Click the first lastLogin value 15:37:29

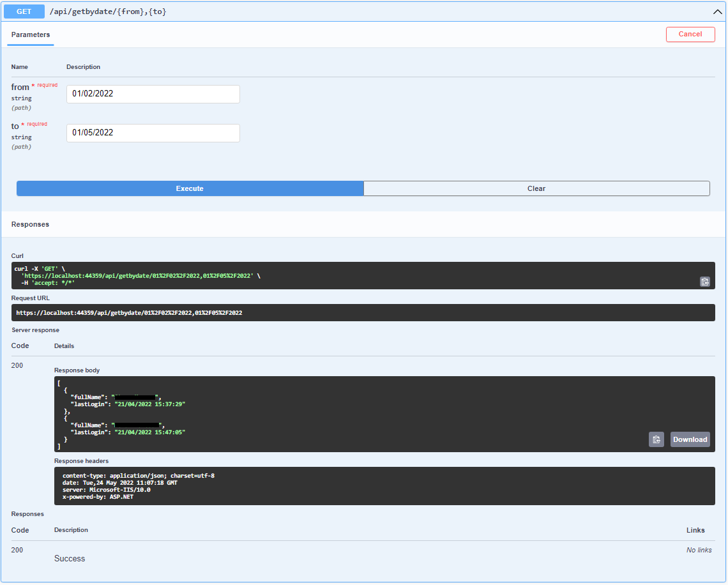point(149,404)
